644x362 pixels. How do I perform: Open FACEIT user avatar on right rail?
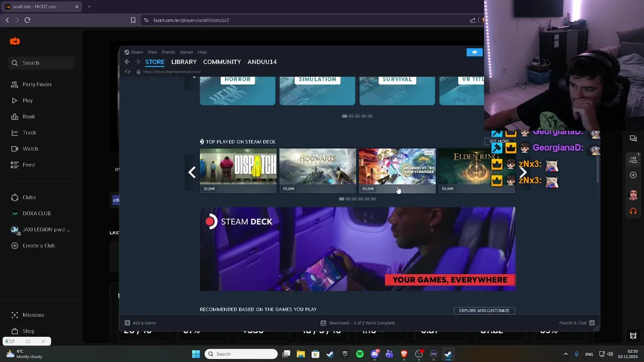point(633,195)
